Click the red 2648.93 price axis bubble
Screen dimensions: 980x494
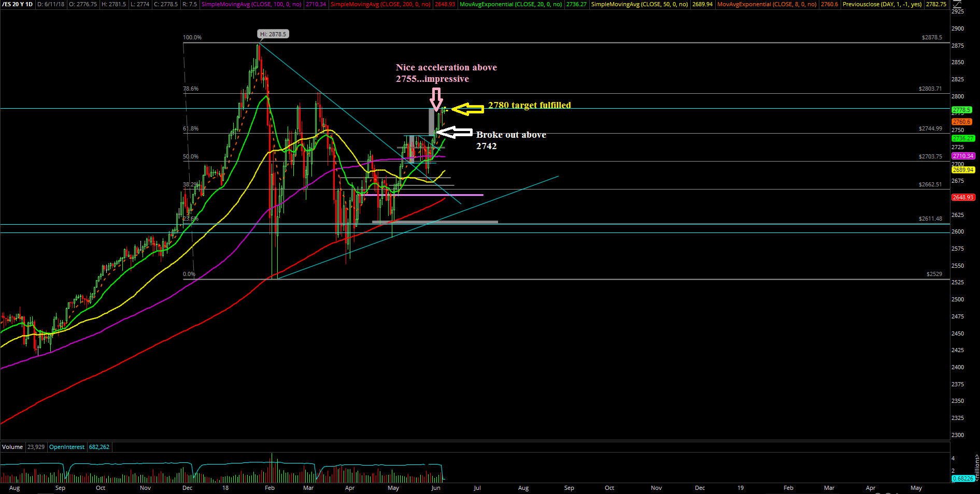point(963,197)
